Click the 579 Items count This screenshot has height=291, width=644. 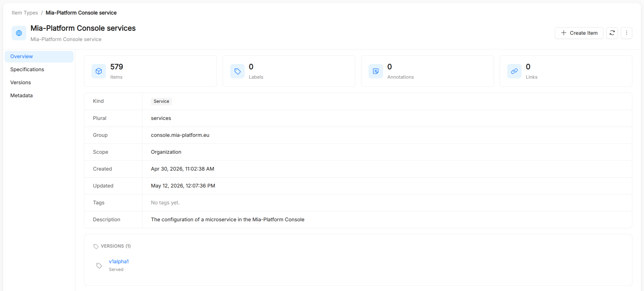116,67
